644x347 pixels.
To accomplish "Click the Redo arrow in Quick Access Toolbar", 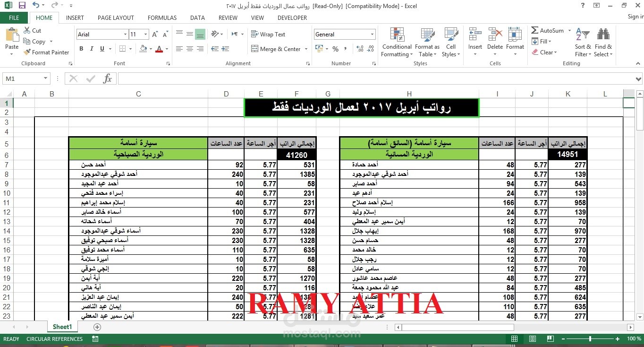I will 55,6.
